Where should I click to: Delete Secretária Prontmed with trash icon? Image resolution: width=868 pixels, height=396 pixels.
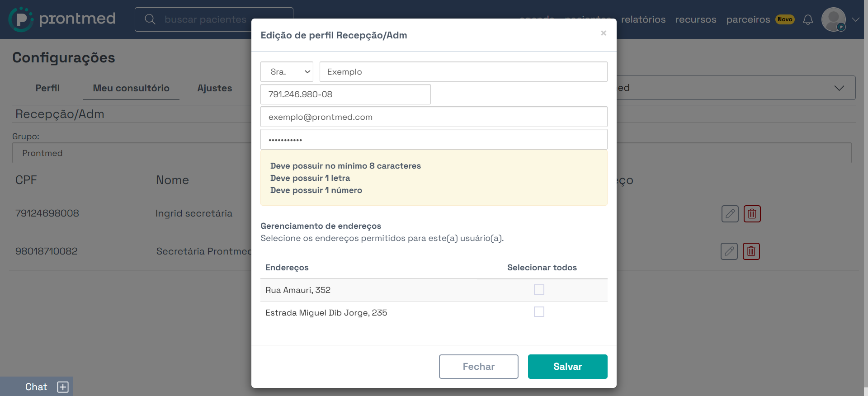click(x=751, y=251)
